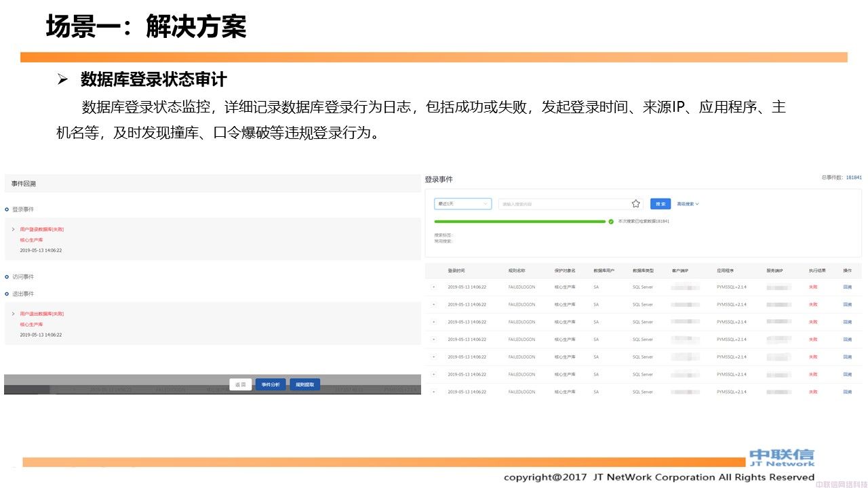Click the green check mark beside search progress
868x488 pixels.
[611, 221]
